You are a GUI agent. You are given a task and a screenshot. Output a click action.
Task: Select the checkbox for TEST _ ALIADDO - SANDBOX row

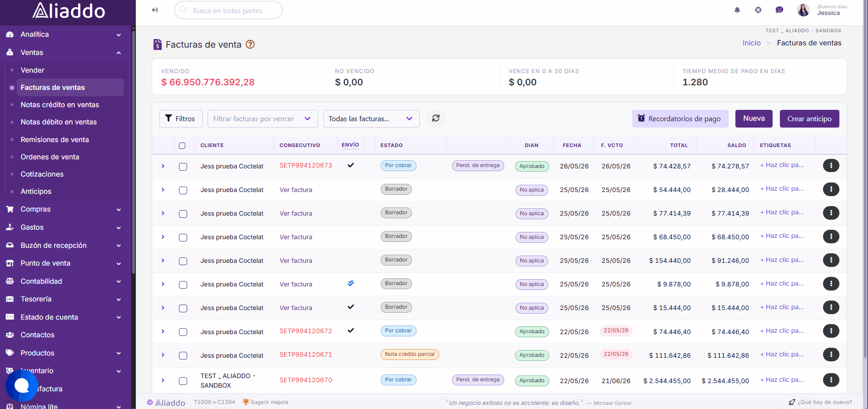[x=183, y=381]
